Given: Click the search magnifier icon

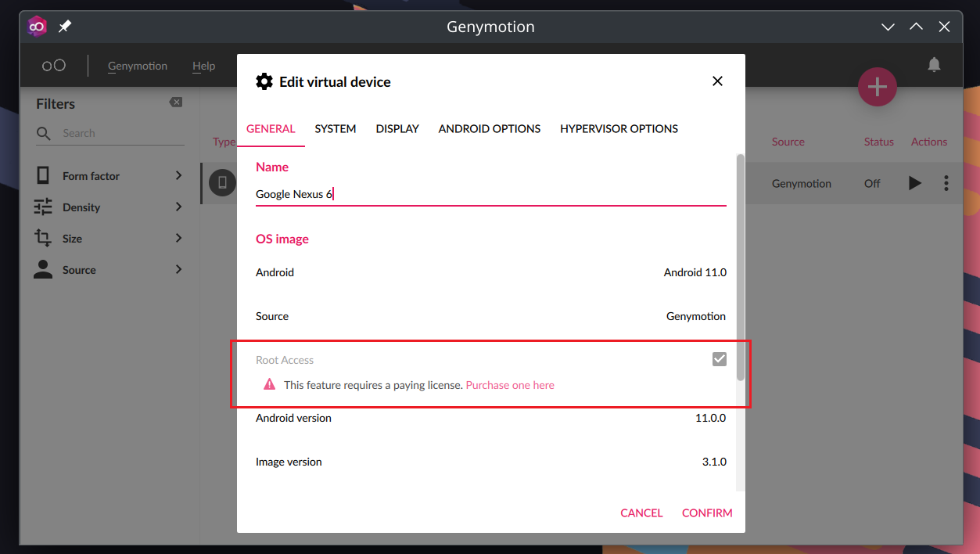Looking at the screenshot, I should 44,134.
